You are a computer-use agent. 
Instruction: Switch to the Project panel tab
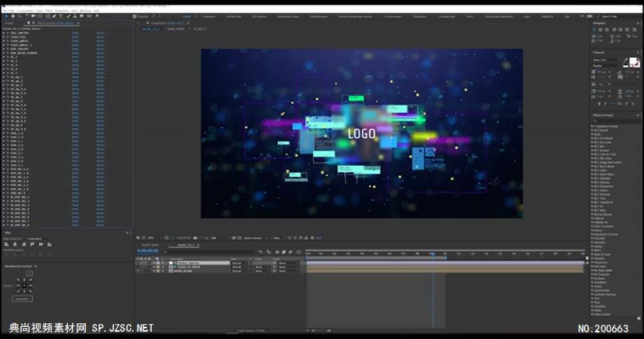[x=9, y=23]
